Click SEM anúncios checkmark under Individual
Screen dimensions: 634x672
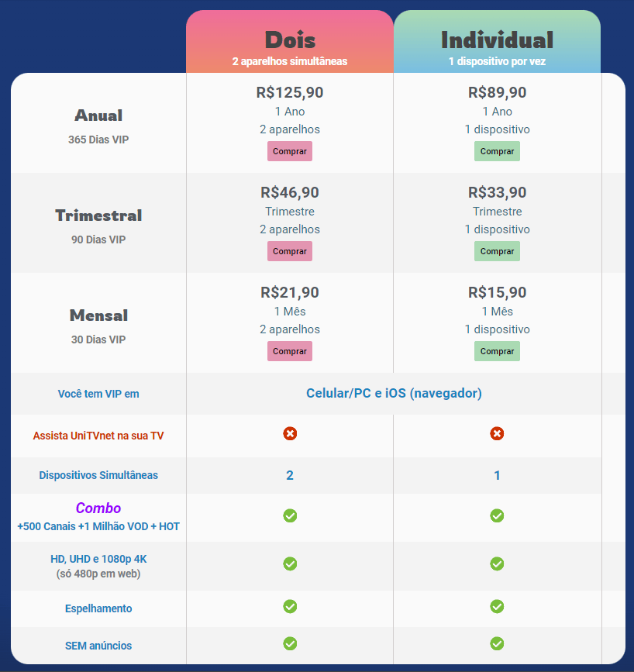click(497, 643)
